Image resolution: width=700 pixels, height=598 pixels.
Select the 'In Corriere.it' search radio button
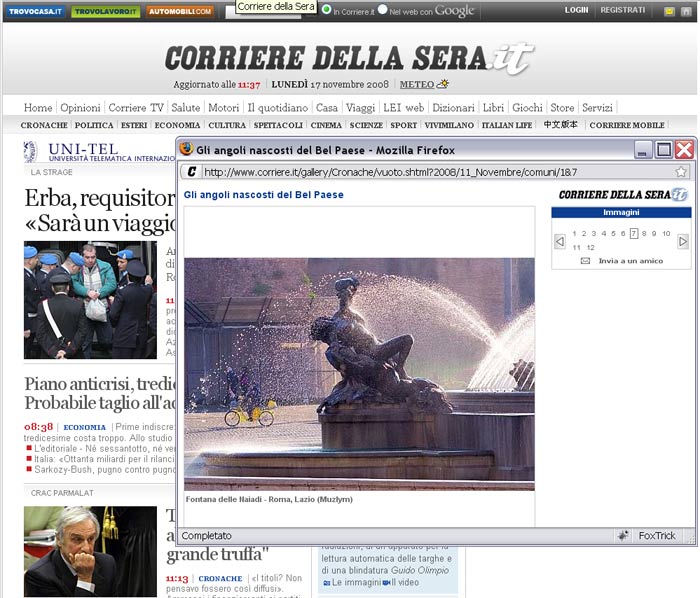[x=327, y=9]
